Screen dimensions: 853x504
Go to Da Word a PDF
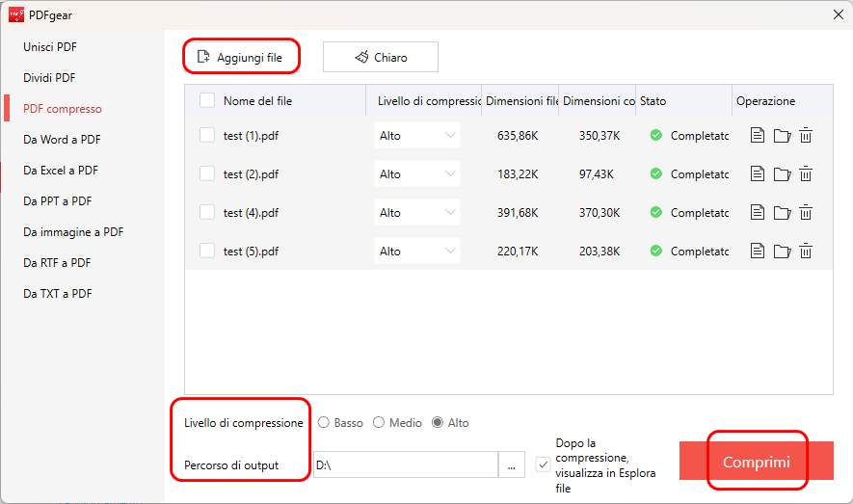pyautogui.click(x=62, y=140)
